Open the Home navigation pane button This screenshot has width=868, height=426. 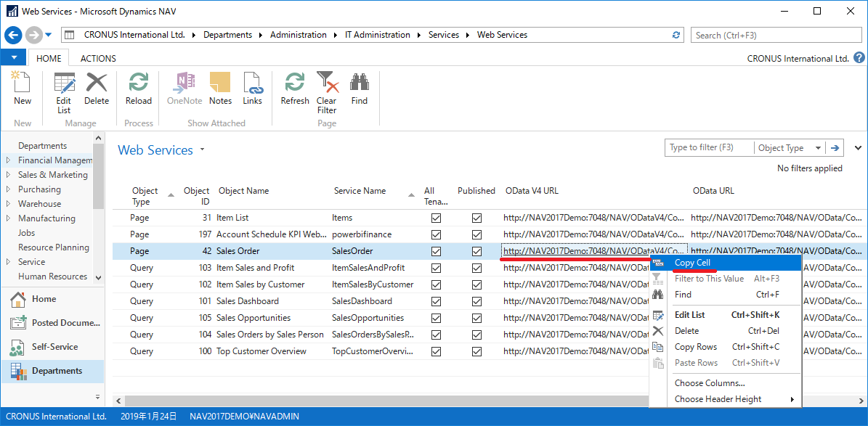click(52, 299)
